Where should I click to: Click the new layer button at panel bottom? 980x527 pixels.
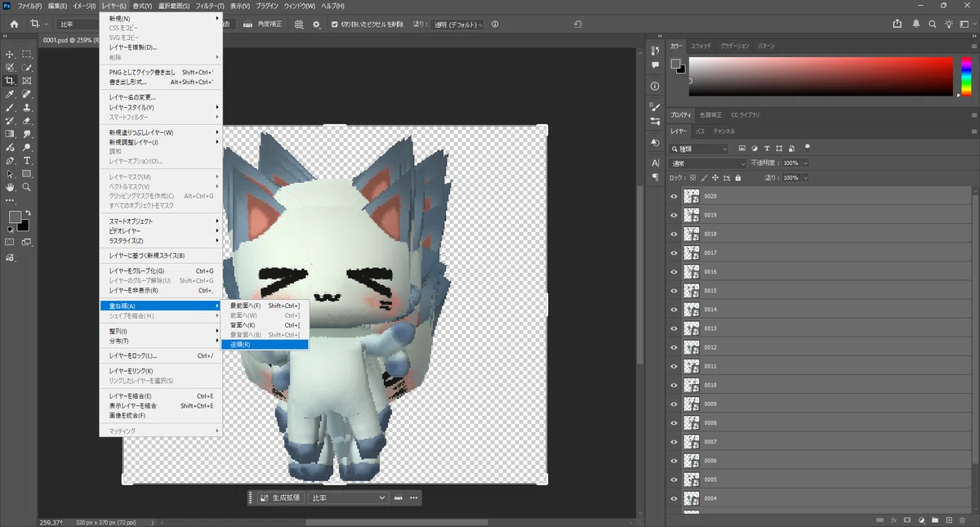[x=948, y=520]
